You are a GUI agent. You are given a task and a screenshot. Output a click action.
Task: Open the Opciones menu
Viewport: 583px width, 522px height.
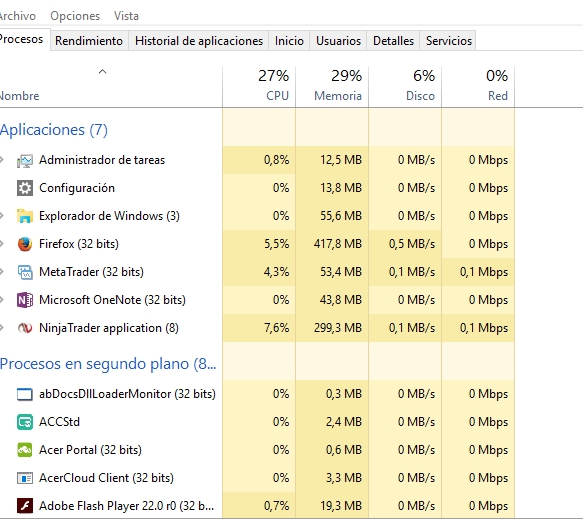75,16
